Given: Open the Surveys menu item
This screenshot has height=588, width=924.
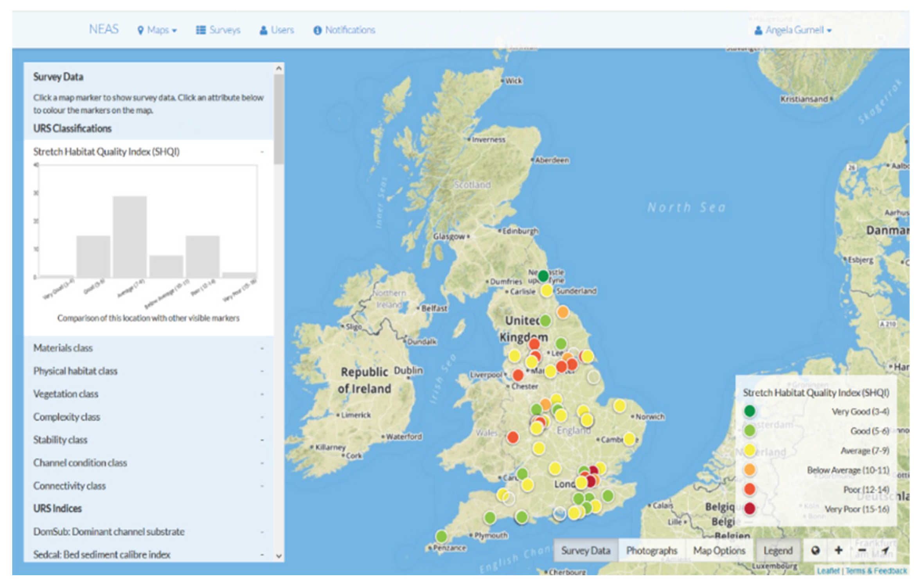Looking at the screenshot, I should 218,30.
